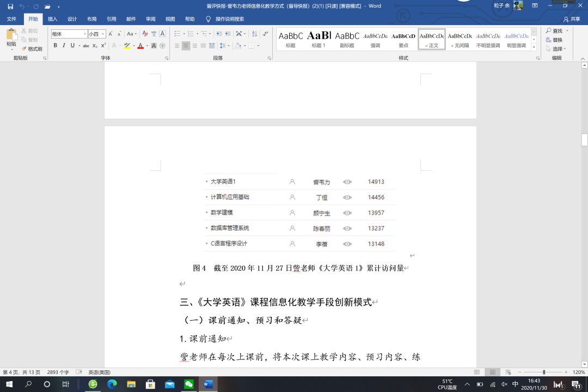Open the 插入 ribbon tab
Image resolution: width=588 pixels, height=392 pixels.
(x=52, y=19)
